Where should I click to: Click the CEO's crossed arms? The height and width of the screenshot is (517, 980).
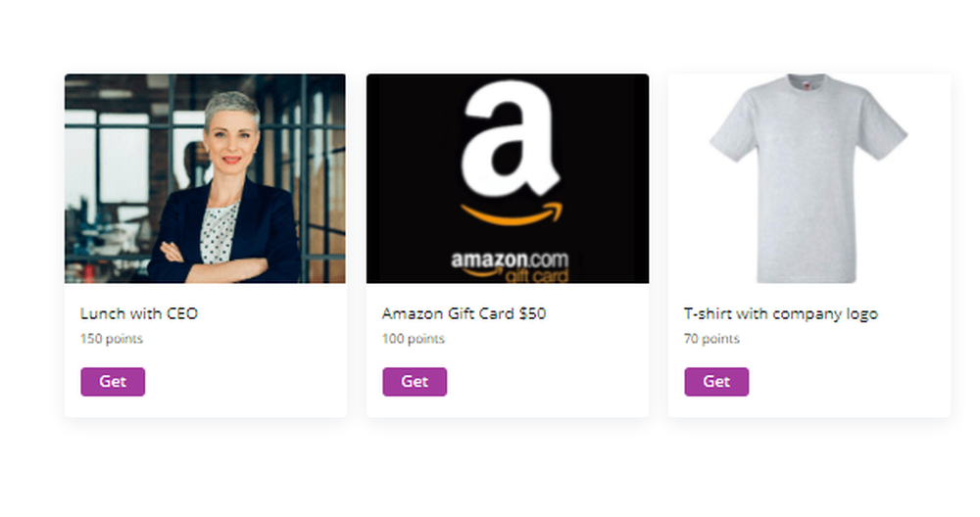(x=213, y=262)
